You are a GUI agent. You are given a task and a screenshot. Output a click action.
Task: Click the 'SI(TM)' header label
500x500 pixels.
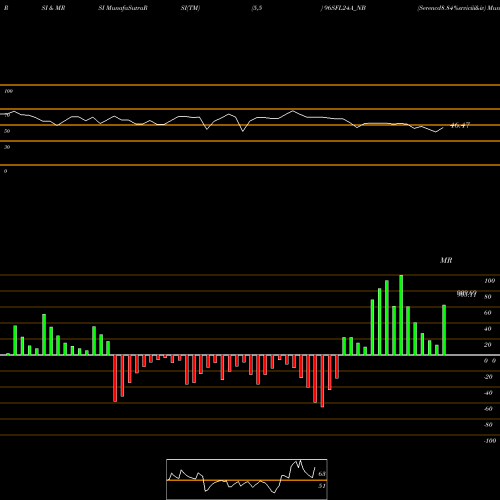(190, 8)
